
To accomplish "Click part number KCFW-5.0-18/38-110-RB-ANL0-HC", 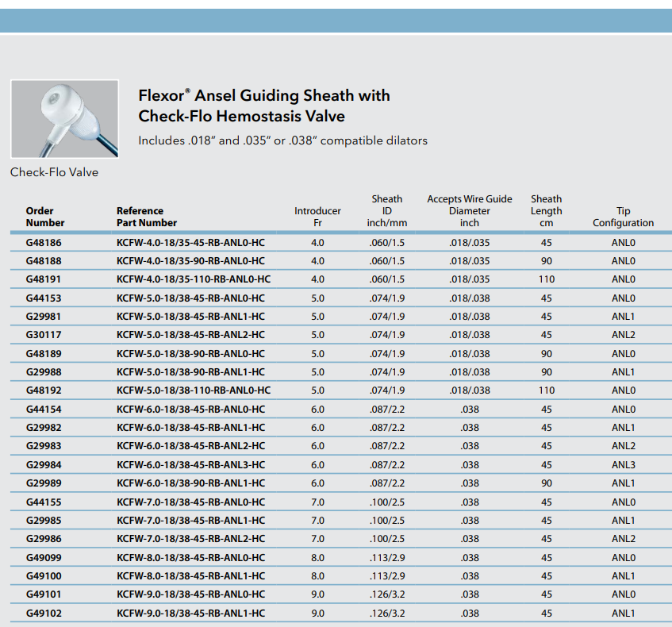I will click(194, 390).
